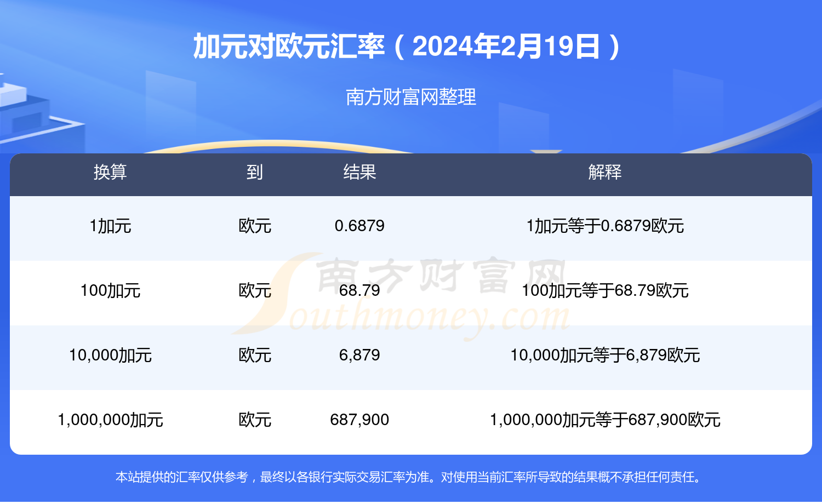
Task: Click the subtitle 南方财富网整理
Action: coord(411,97)
